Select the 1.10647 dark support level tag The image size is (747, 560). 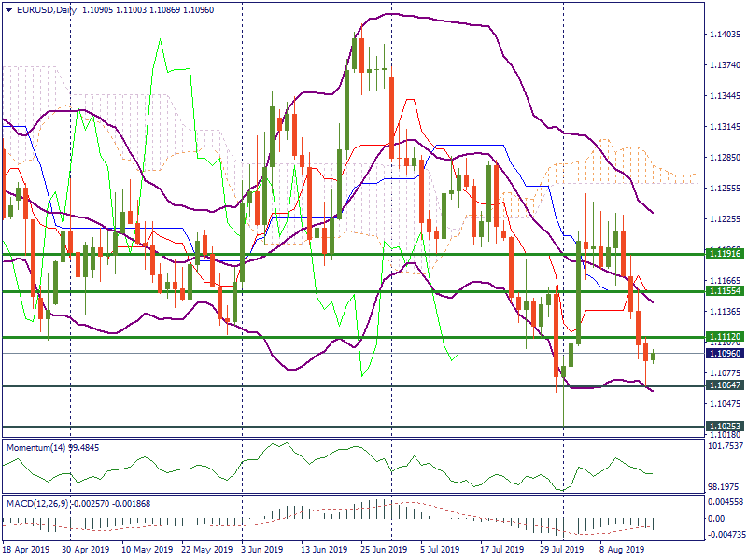point(725,385)
